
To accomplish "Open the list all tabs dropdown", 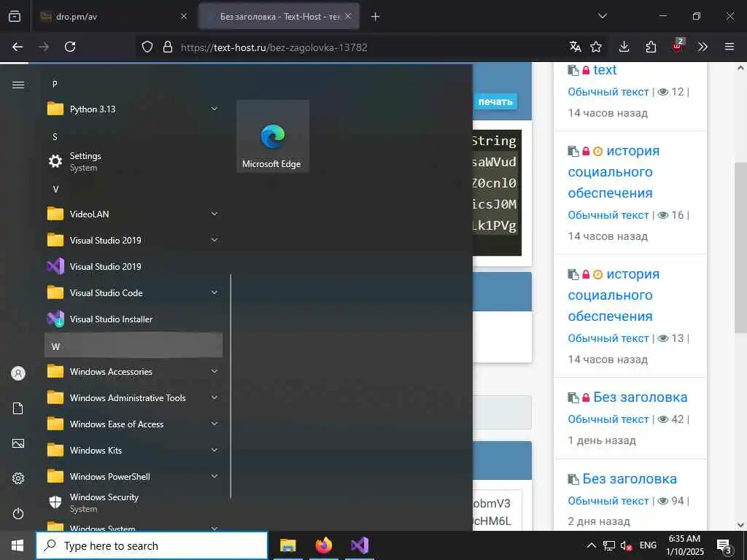I will (602, 16).
